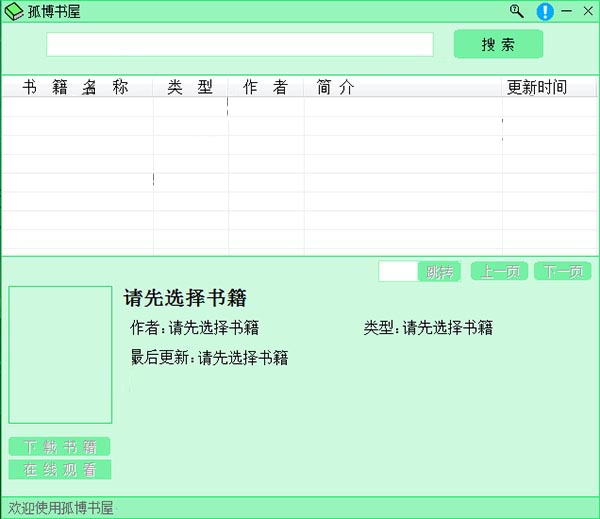Close the 孤博书屋 window
The height and width of the screenshot is (519, 600).
(x=588, y=11)
